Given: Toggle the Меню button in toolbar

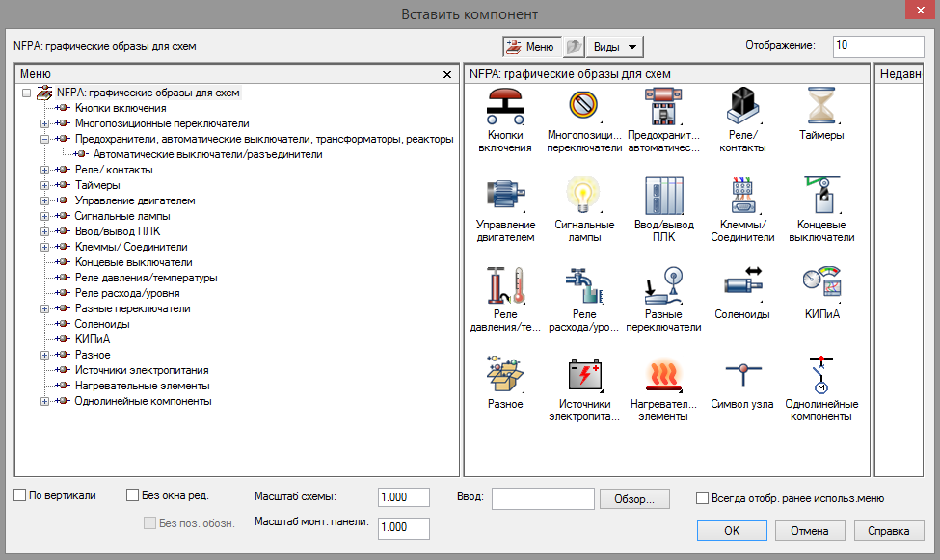Looking at the screenshot, I should pyautogui.click(x=532, y=47).
